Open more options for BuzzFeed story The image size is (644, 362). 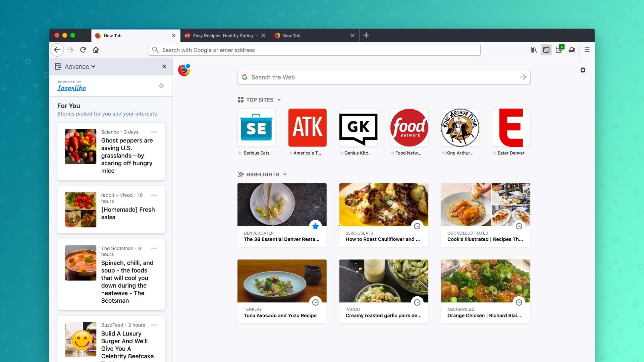(154, 325)
